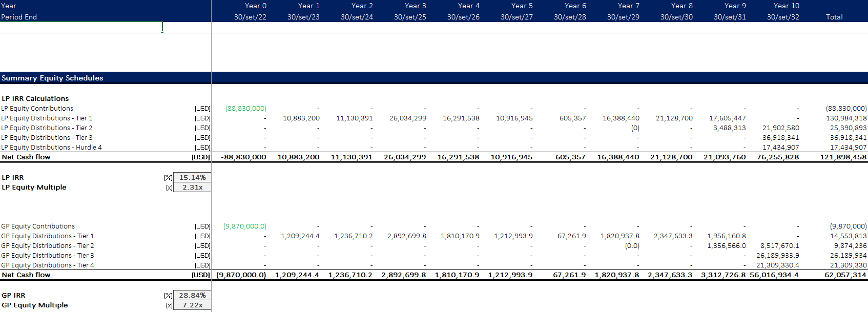Select LP Equity Contributions value (88,830,000) in Year 0
The width and height of the screenshot is (868, 312).
[246, 108]
